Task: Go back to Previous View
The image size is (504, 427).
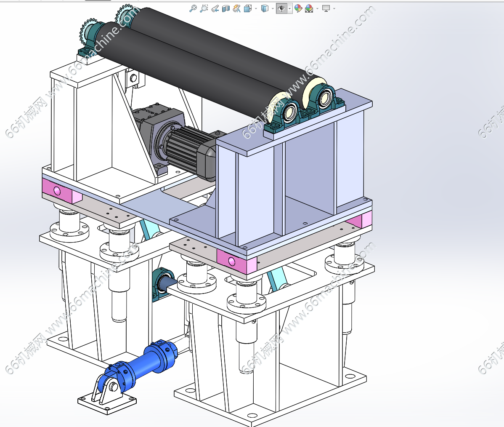Action: click(x=215, y=8)
